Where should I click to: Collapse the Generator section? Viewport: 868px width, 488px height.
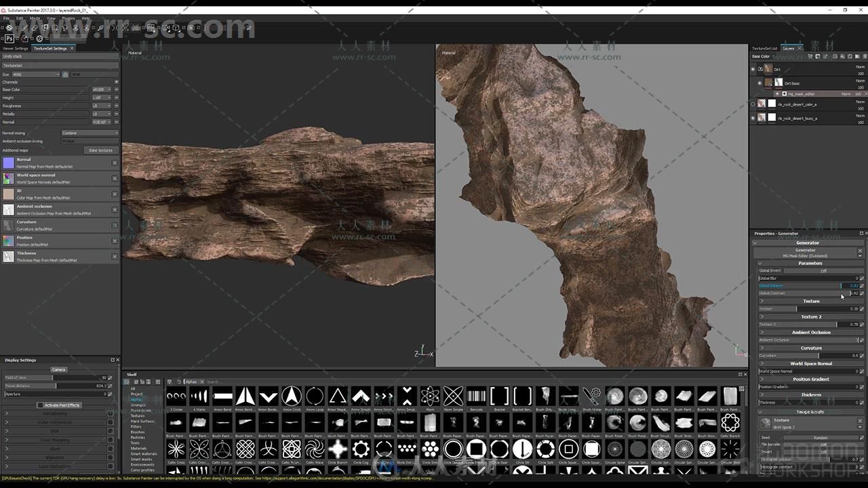[756, 243]
